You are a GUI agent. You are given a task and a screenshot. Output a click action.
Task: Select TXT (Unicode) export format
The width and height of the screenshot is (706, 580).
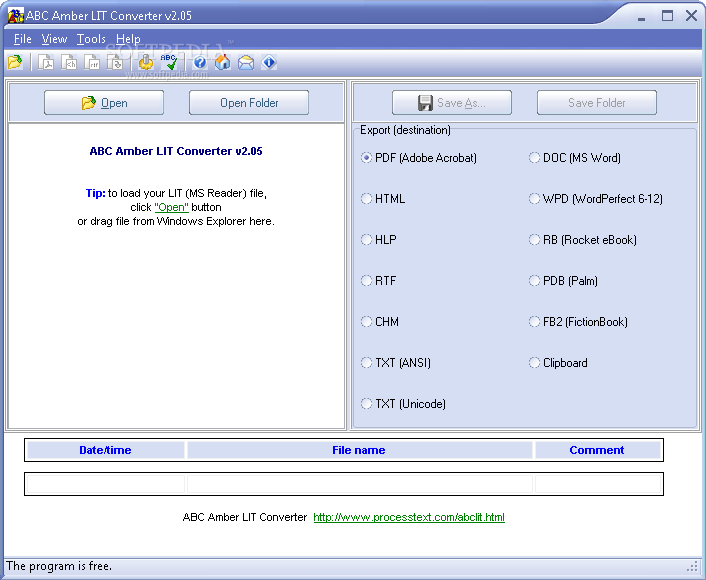(x=403, y=403)
